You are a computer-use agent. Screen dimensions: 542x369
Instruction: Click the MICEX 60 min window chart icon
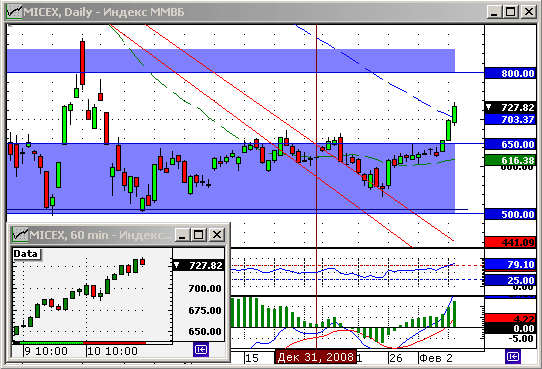coord(20,235)
